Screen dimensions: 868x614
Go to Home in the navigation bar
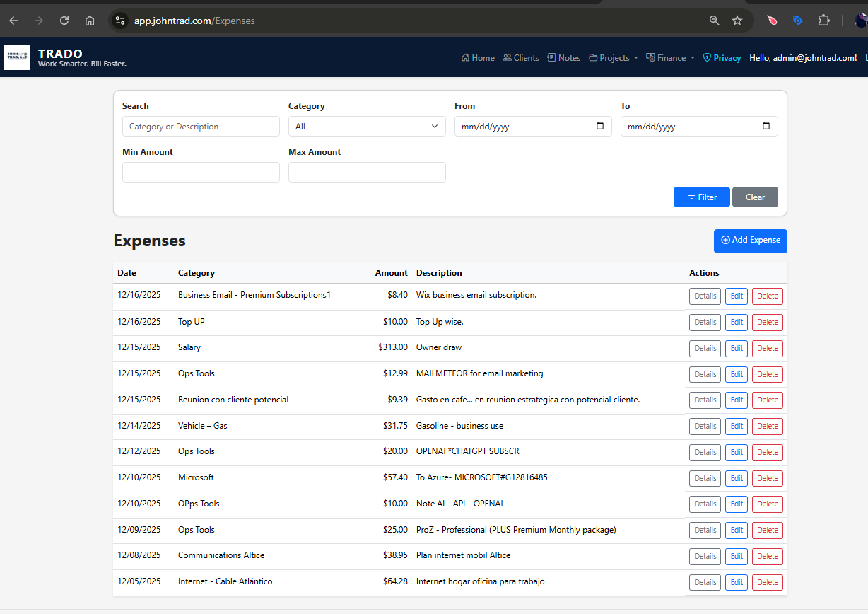click(478, 57)
